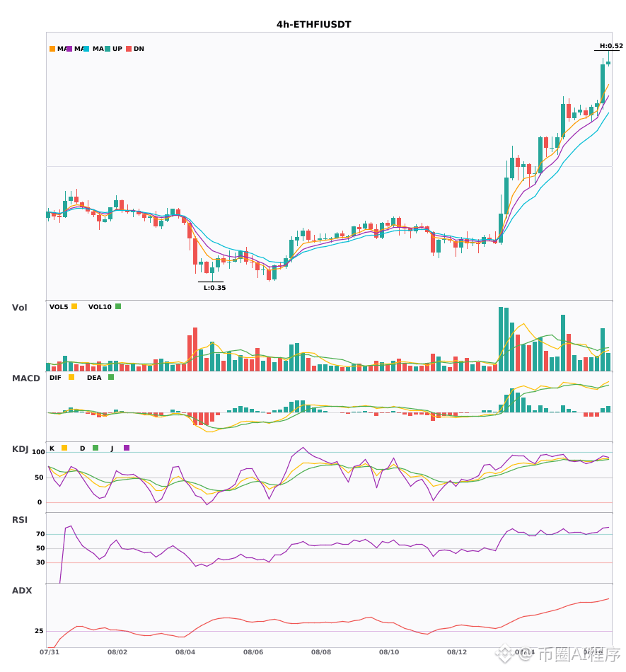626x672 pixels.
Task: Click the 08/08 date axis label
Action: point(321,652)
